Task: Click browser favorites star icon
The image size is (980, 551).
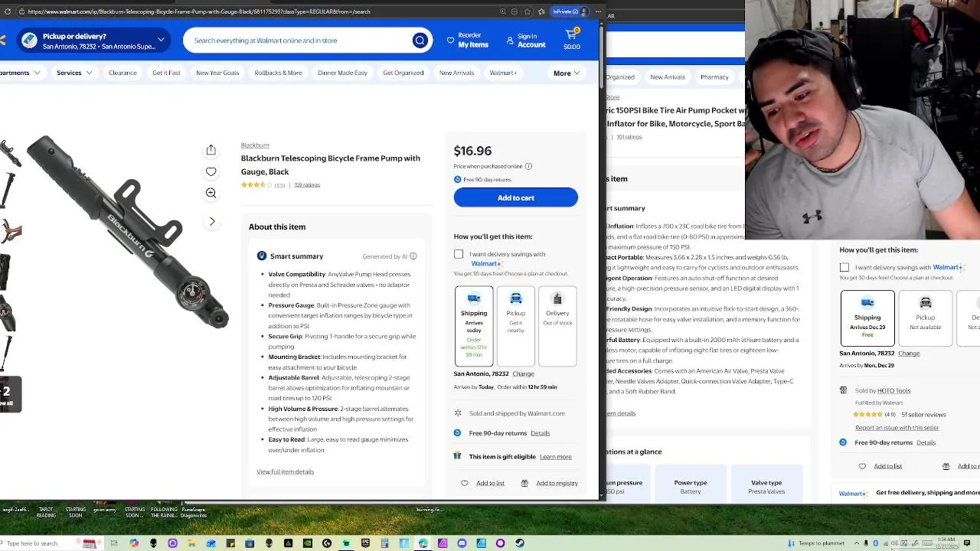Action: 527,11
